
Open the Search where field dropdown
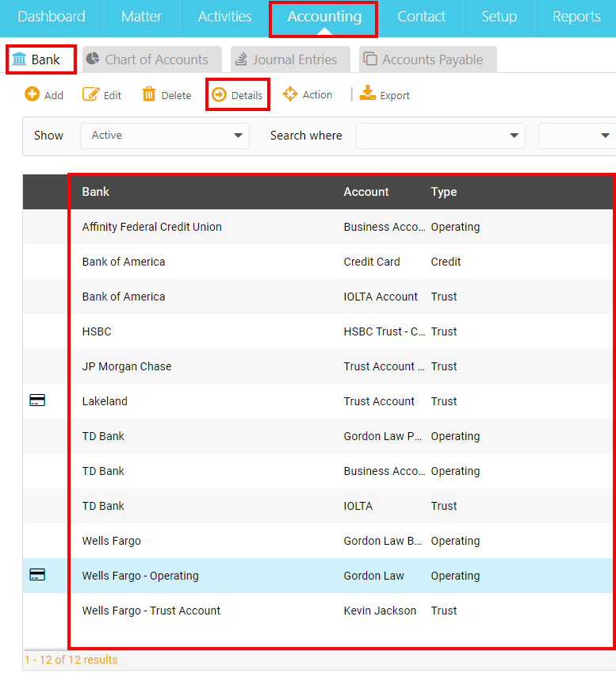coord(440,136)
